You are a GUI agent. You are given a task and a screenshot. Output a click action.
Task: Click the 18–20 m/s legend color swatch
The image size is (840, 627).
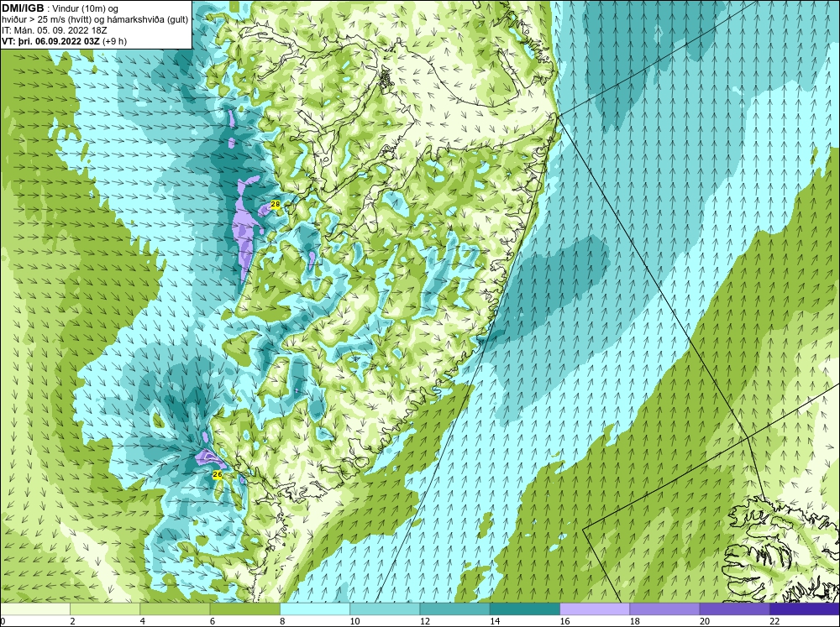point(664,609)
